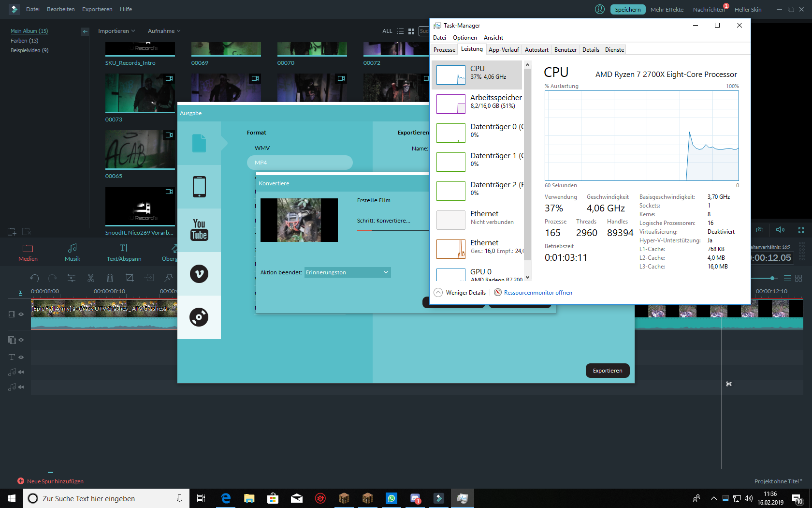Toggle visibility of the main video track

[21, 314]
